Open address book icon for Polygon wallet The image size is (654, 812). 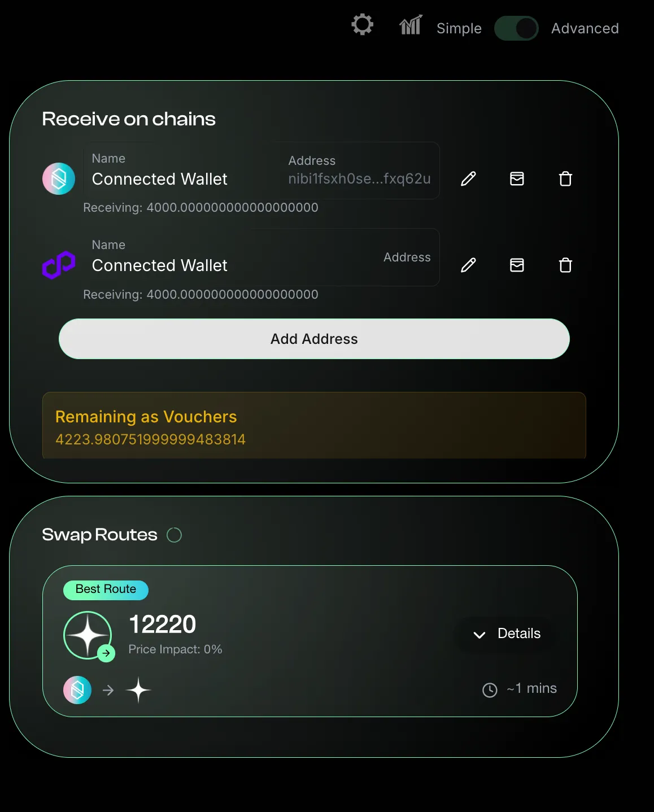tap(517, 265)
